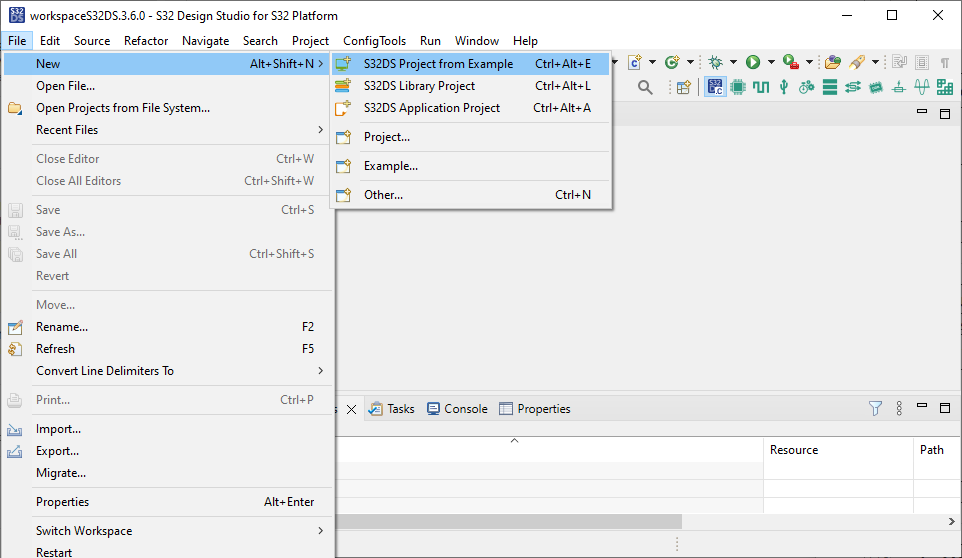Click the Search magnifier icon

(645, 87)
